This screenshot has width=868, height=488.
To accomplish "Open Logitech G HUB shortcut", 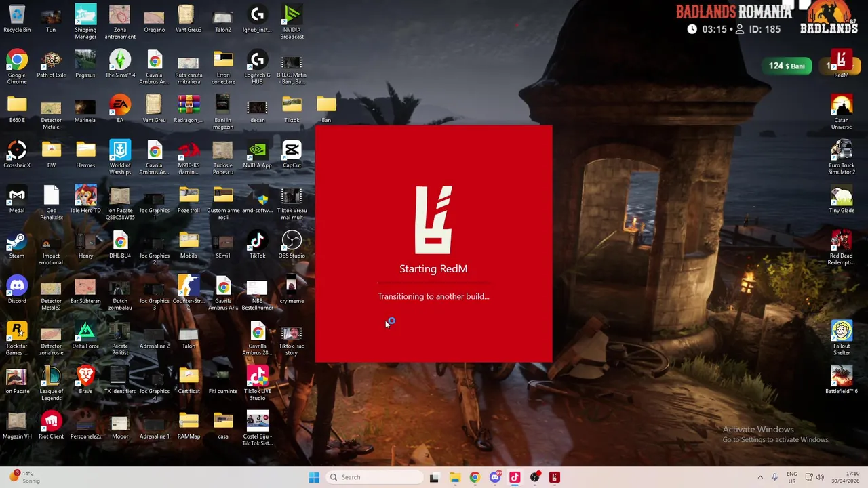I will click(257, 67).
